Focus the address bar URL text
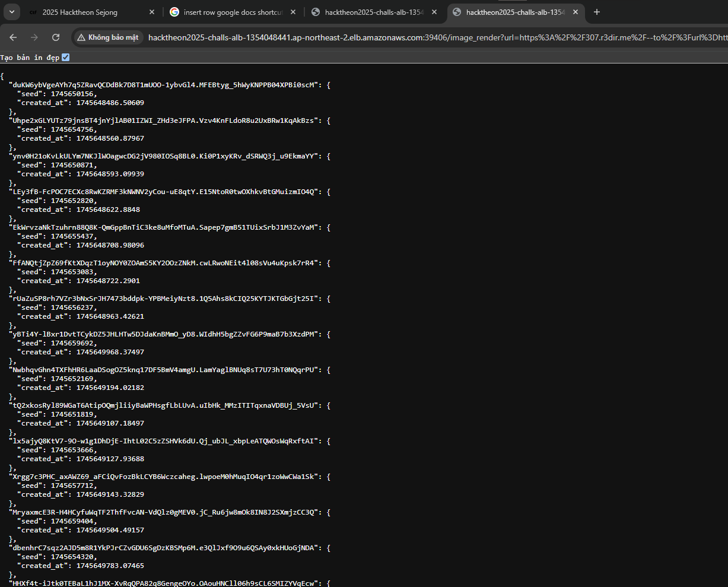 pos(433,37)
